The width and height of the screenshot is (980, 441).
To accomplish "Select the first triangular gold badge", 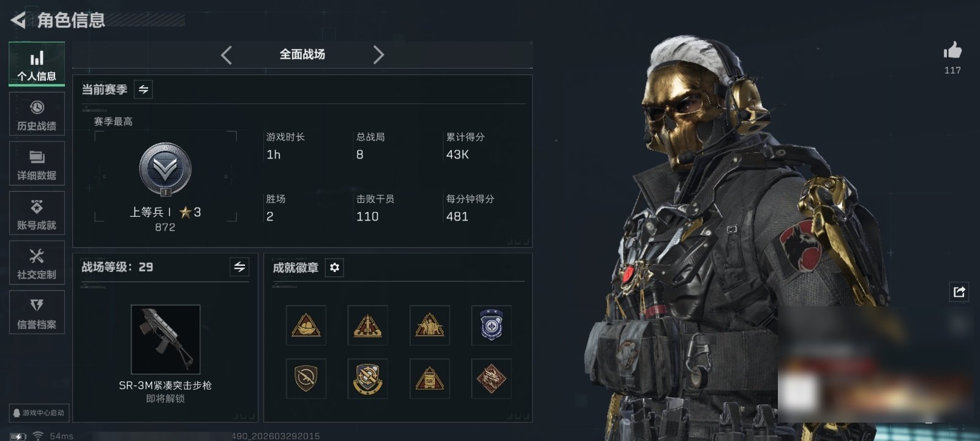I will pyautogui.click(x=306, y=325).
